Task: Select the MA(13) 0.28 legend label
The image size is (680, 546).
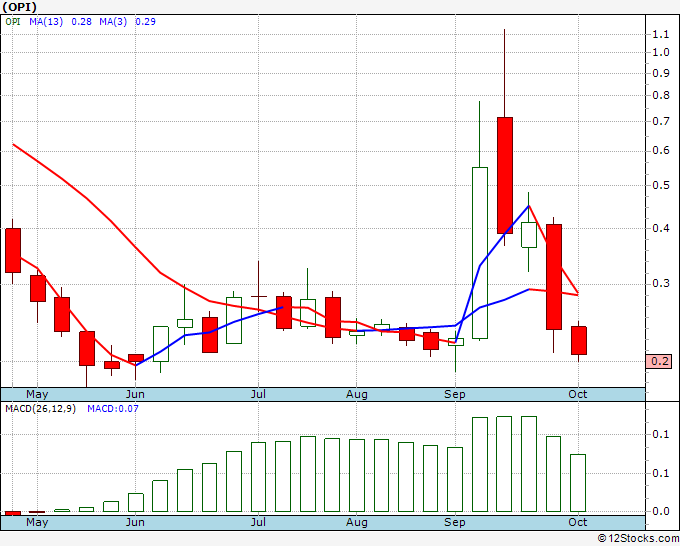Action: coord(60,21)
